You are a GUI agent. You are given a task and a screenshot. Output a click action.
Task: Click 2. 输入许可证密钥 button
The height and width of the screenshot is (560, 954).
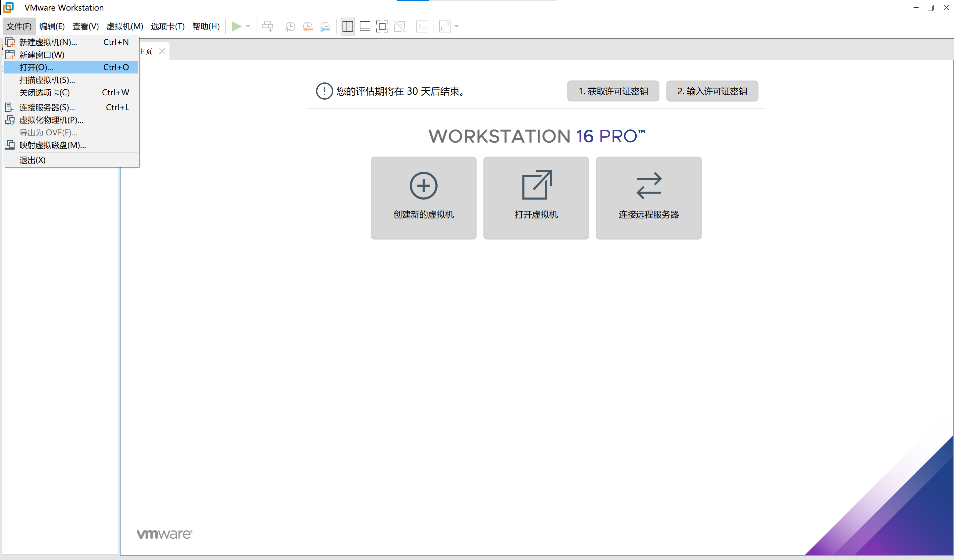pyautogui.click(x=712, y=91)
